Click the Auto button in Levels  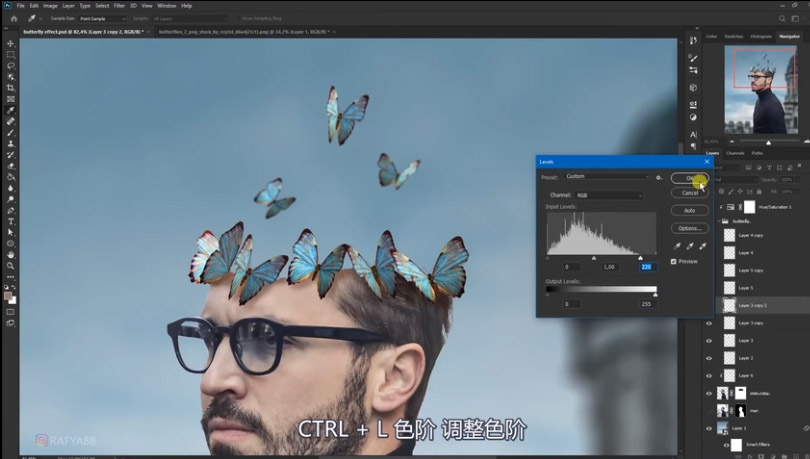[x=690, y=210]
